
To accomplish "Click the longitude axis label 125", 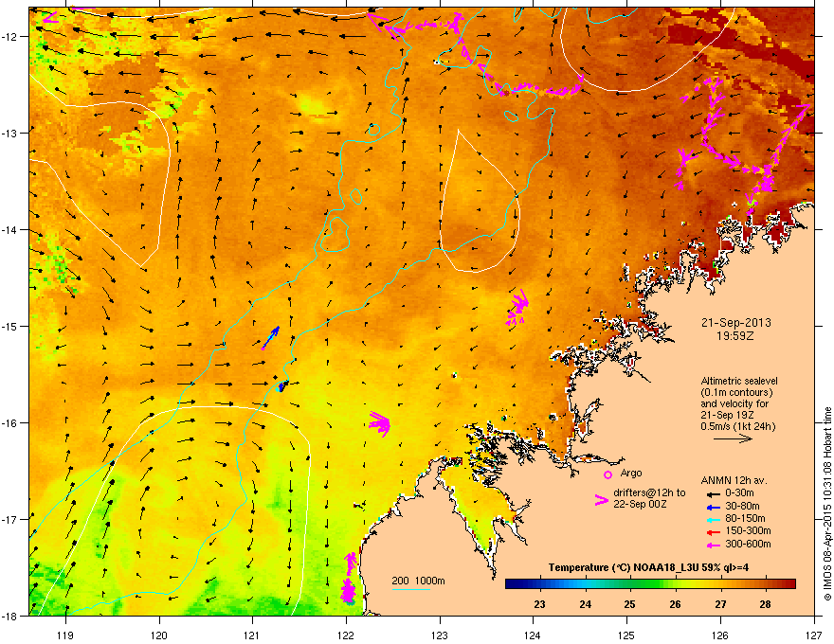I will [x=626, y=635].
